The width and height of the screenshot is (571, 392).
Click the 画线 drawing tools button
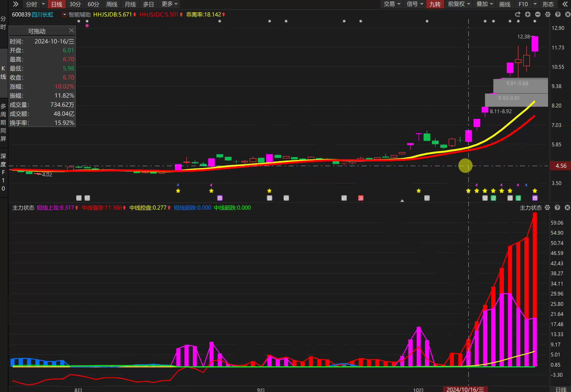(x=505, y=4)
